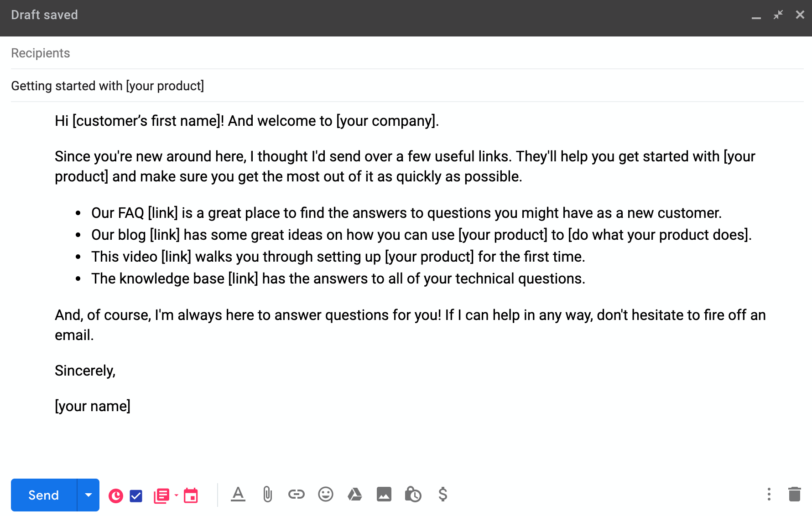Click the Recipients field
Viewport: 812px width, 516px height.
pyautogui.click(x=406, y=53)
